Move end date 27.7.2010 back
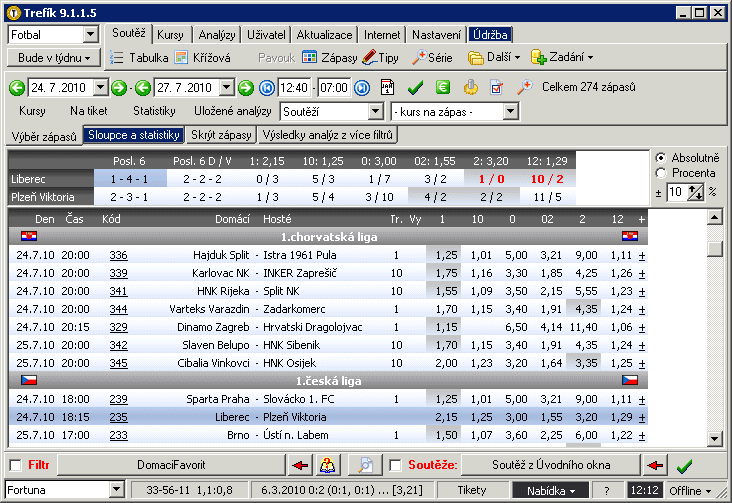This screenshot has height=503, width=732. click(143, 88)
